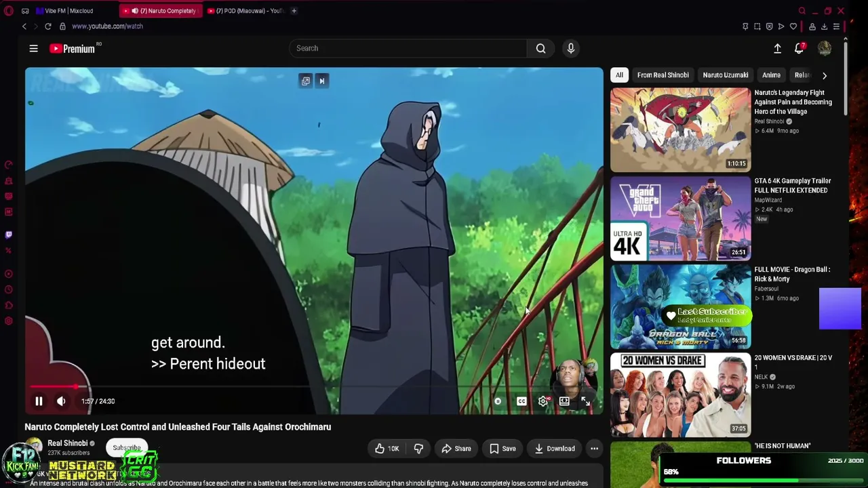Select the All filter chip
Viewport: 868px width, 488px height.
(619, 75)
